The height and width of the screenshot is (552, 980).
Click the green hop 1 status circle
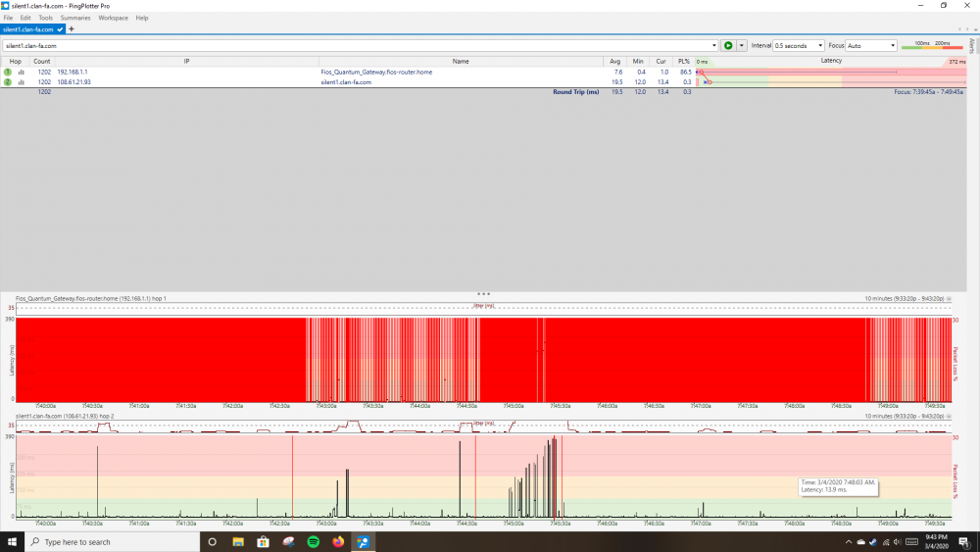tap(8, 72)
